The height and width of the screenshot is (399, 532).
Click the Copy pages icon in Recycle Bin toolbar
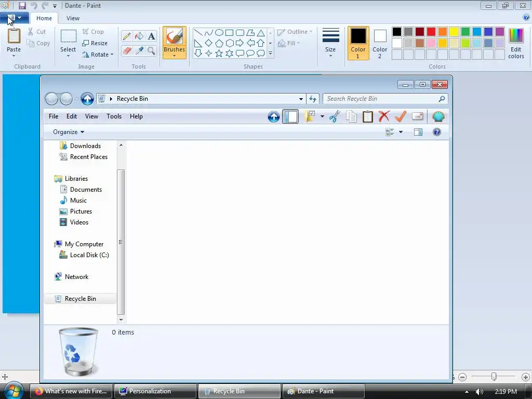coord(351,116)
